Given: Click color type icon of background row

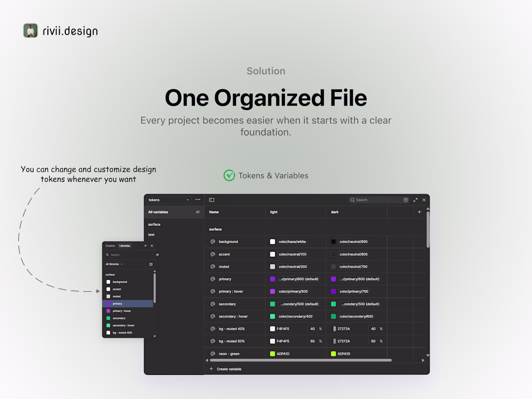Looking at the screenshot, I should click(213, 241).
